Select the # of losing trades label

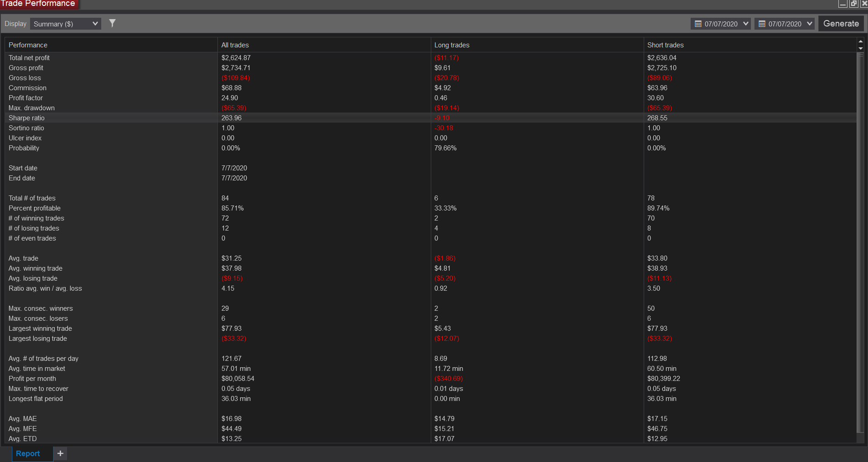[x=34, y=228]
